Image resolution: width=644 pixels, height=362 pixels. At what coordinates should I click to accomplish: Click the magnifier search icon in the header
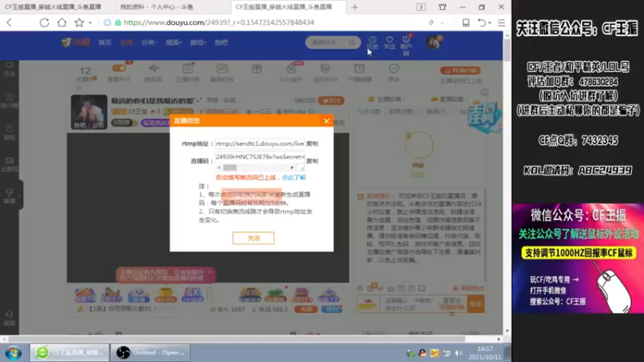coord(352,43)
